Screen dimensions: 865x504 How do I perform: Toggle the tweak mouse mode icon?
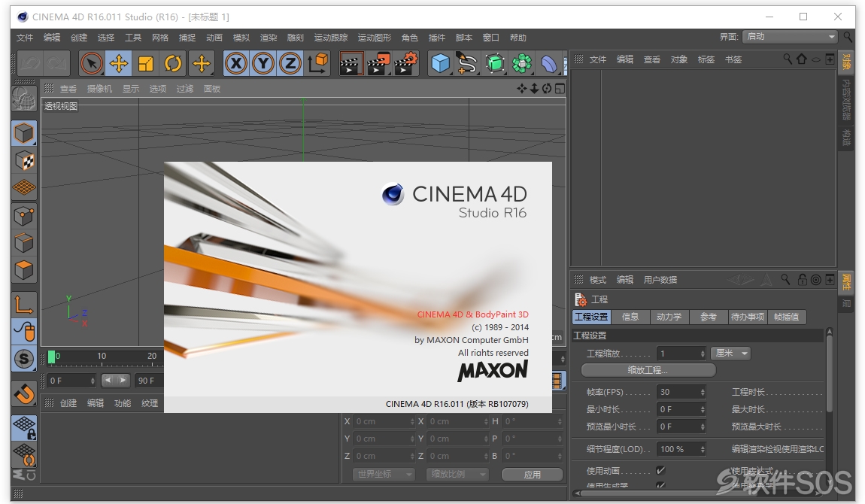[x=24, y=332]
